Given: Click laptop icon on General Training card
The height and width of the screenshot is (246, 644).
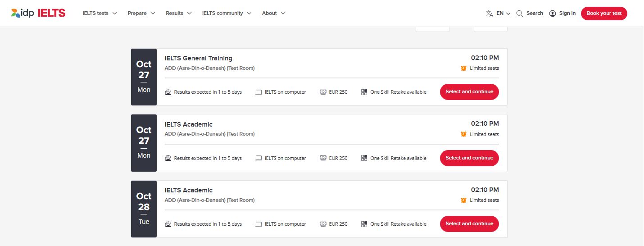Looking at the screenshot, I should point(259,92).
